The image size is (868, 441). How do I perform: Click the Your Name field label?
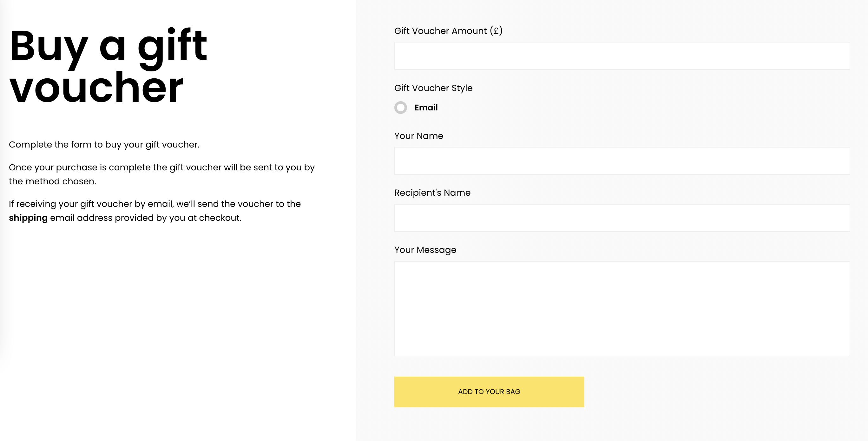[x=418, y=136]
